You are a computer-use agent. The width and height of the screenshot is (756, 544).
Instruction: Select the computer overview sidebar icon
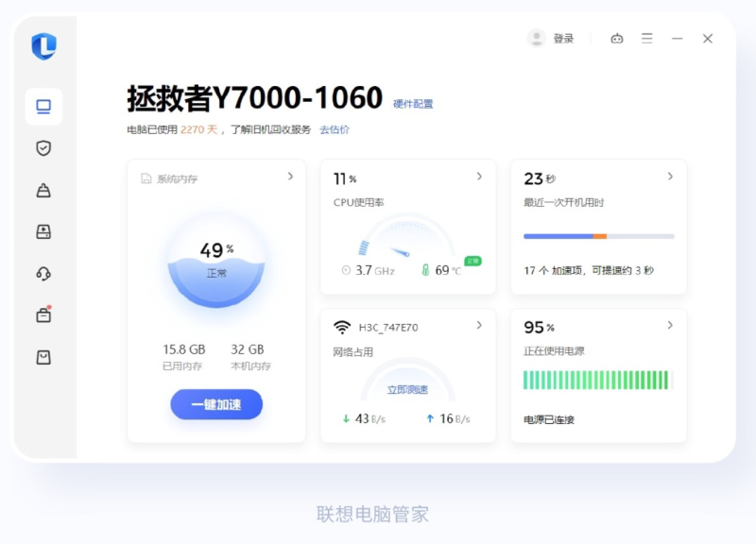point(43,107)
